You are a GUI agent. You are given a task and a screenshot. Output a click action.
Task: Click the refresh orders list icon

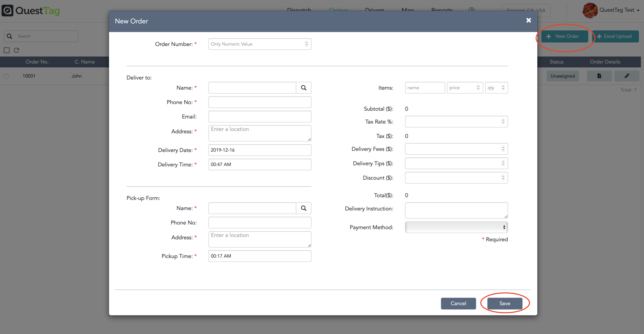point(16,50)
